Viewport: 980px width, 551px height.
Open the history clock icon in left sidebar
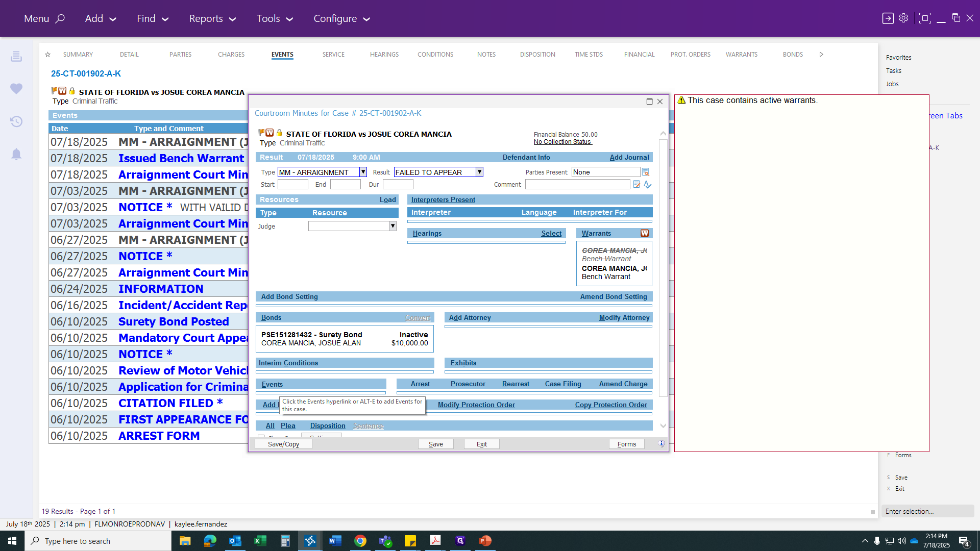[x=16, y=121]
